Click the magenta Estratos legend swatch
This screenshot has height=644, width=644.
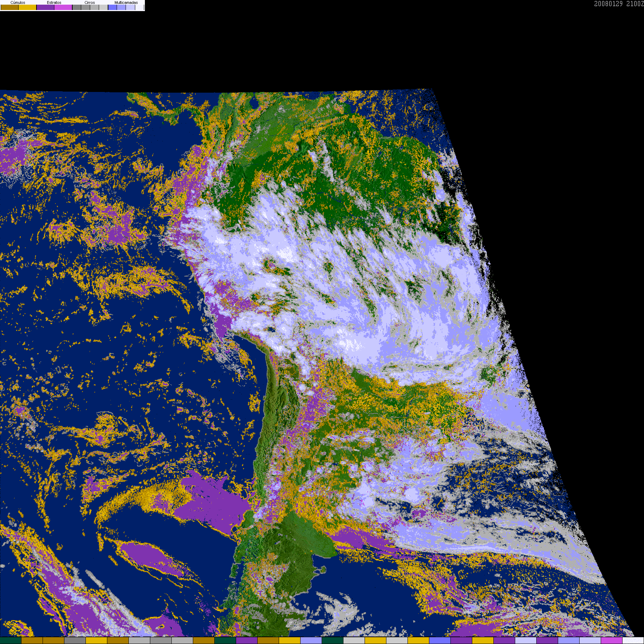point(63,7)
